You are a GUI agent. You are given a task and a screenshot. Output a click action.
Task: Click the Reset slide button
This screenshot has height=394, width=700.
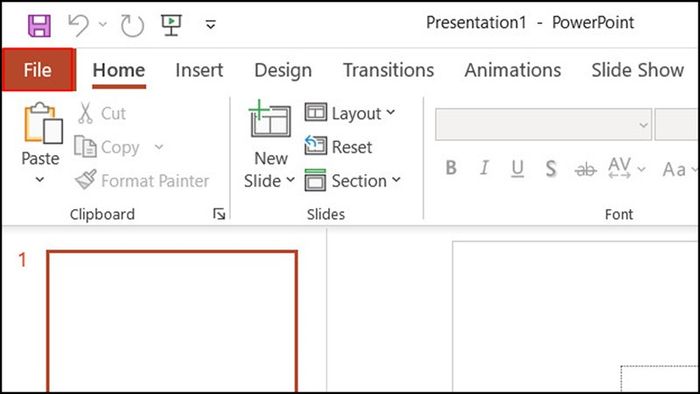point(338,146)
